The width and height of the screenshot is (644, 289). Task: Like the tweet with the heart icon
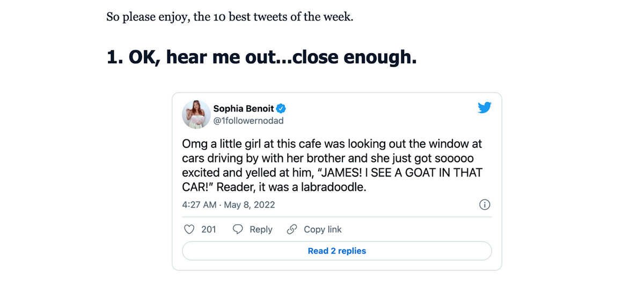(x=189, y=229)
